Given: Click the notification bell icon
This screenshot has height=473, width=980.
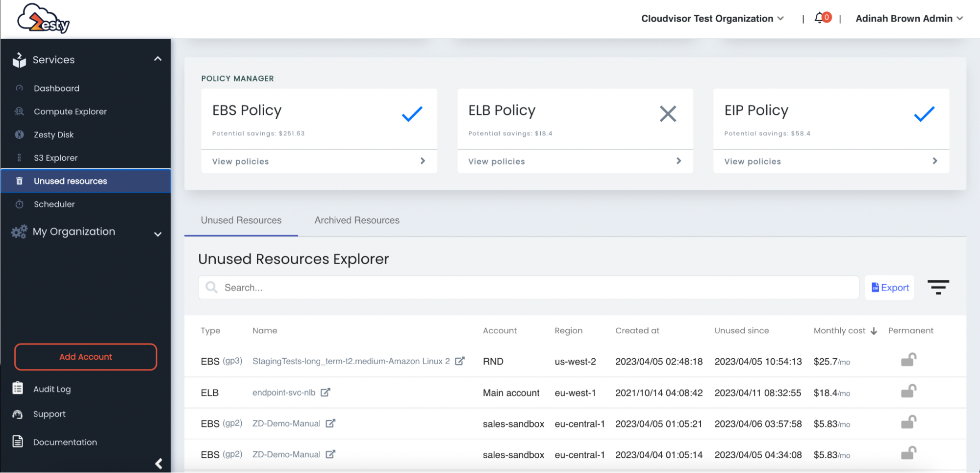Looking at the screenshot, I should [820, 18].
